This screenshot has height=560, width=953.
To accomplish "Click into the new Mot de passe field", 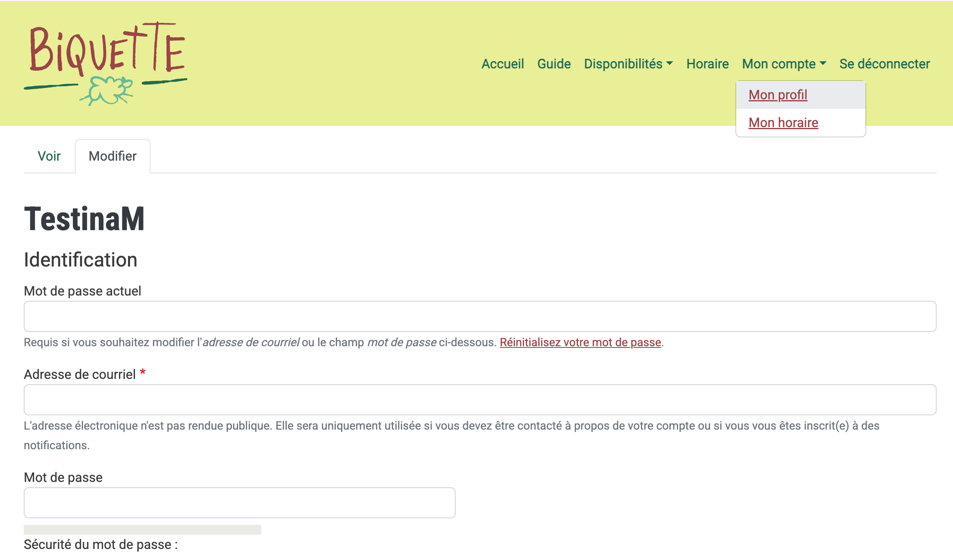I will coord(239,503).
